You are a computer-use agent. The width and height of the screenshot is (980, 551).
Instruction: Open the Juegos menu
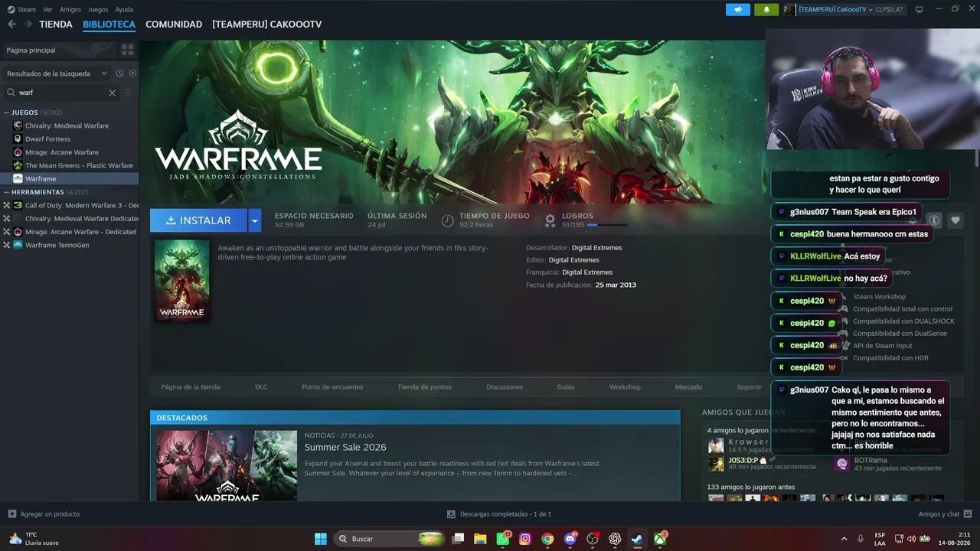click(98, 9)
